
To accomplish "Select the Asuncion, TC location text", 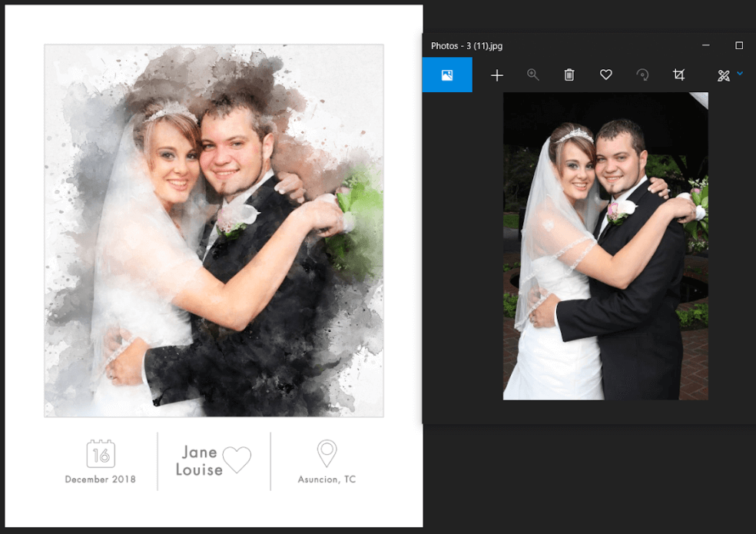I will 327,479.
